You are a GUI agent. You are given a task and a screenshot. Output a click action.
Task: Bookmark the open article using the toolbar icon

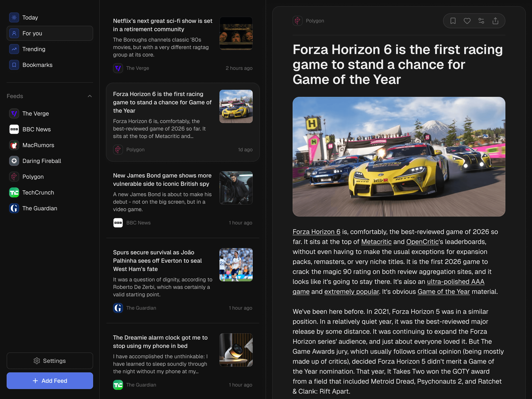click(x=453, y=21)
